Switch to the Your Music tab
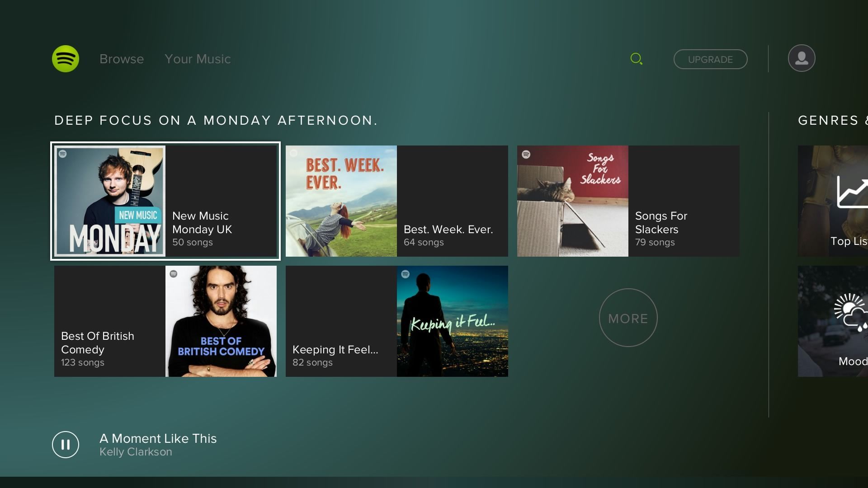 click(198, 59)
